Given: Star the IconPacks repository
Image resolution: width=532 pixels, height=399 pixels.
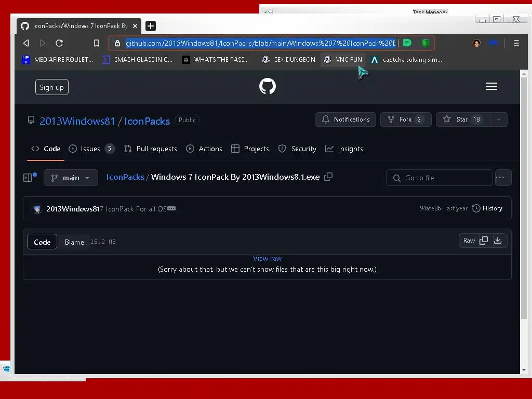Looking at the screenshot, I should click(463, 119).
